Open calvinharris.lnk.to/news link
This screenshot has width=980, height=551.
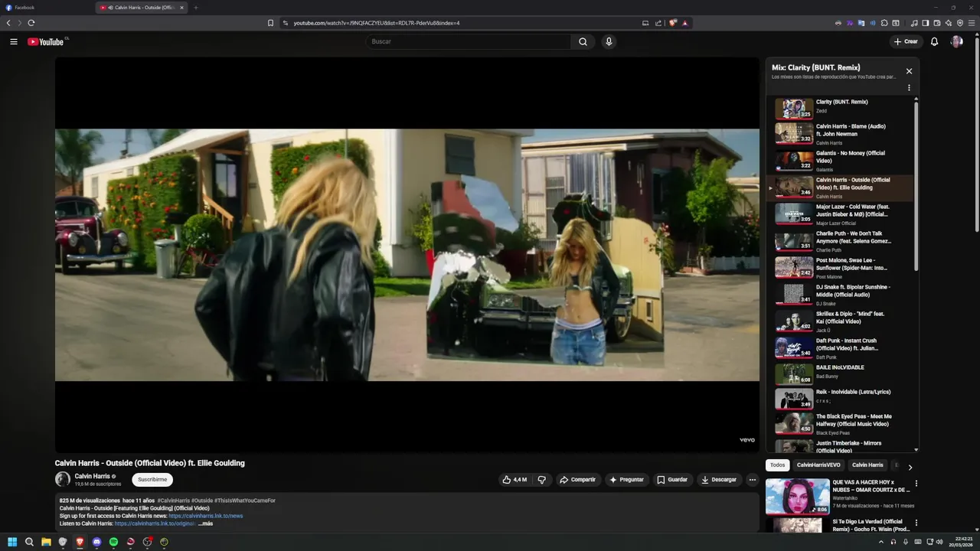point(205,516)
